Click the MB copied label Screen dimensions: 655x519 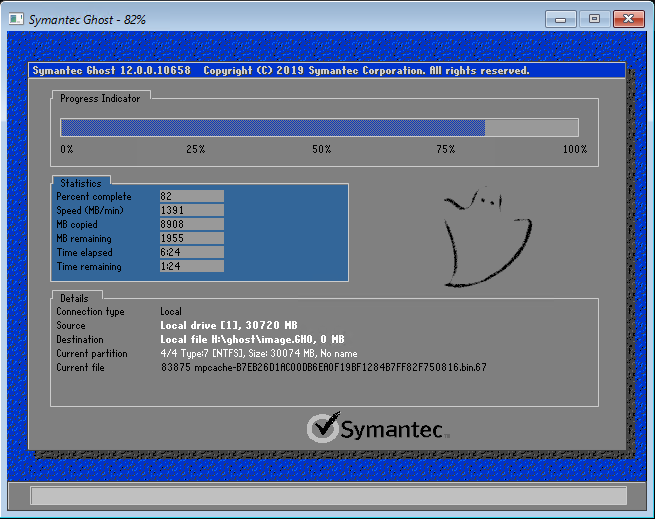77,224
